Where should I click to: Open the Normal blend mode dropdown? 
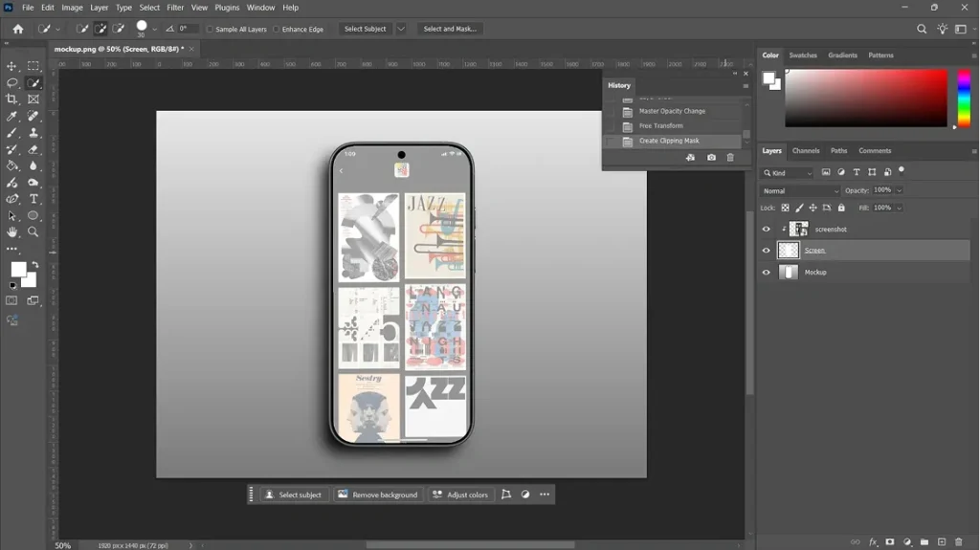800,190
